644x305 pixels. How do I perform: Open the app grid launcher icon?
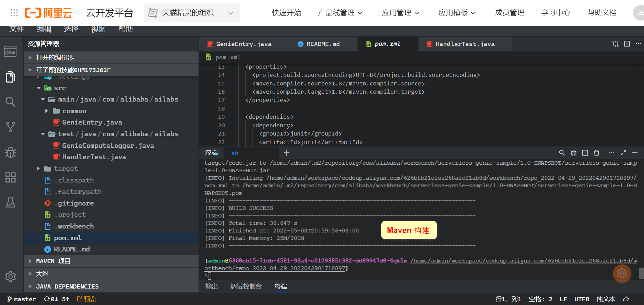[x=14, y=13]
